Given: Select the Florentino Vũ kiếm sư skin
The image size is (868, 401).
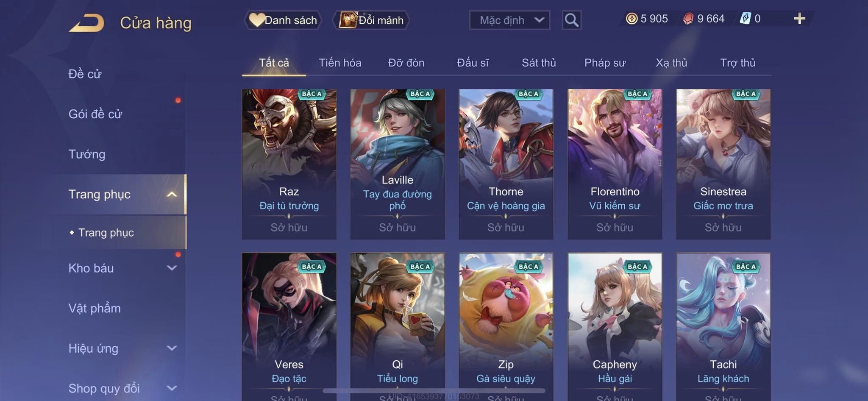Looking at the screenshot, I should [615, 164].
